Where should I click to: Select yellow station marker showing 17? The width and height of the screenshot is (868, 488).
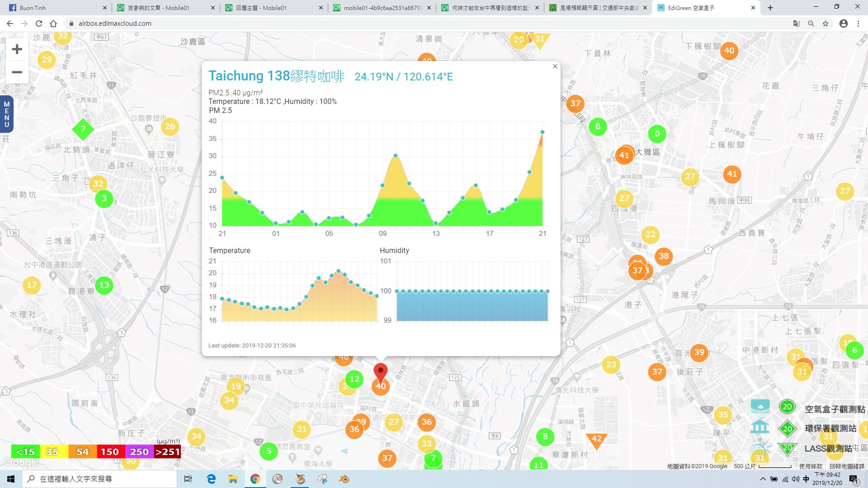click(32, 285)
